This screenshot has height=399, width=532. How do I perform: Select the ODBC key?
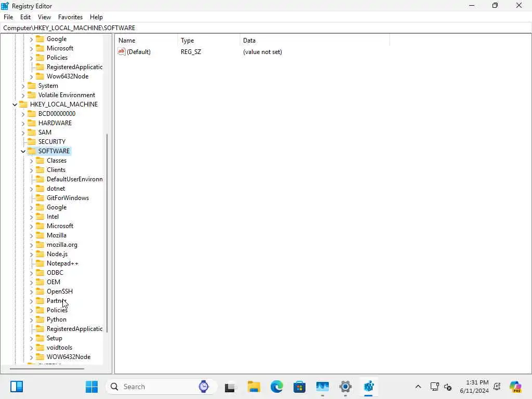pyautogui.click(x=55, y=272)
